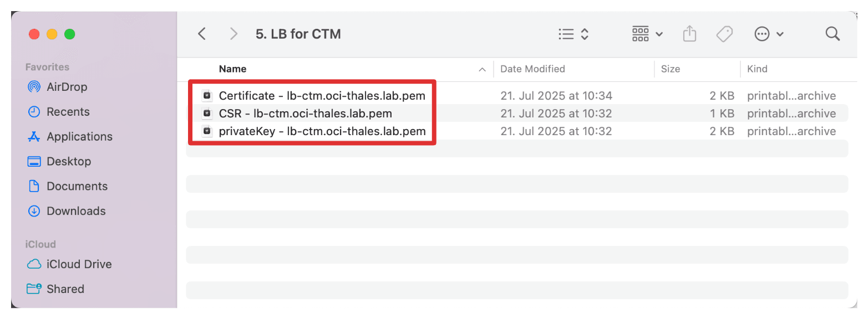The image size is (868, 319).
Task: Go back with the left chevron
Action: point(202,34)
